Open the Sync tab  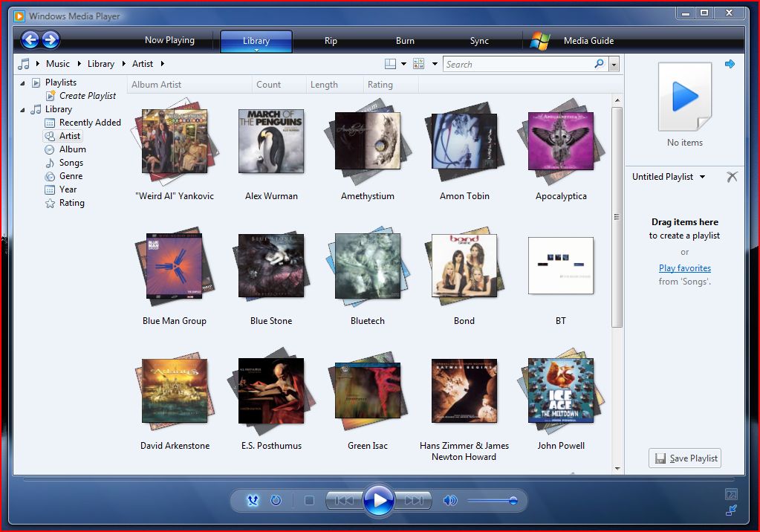(x=479, y=41)
